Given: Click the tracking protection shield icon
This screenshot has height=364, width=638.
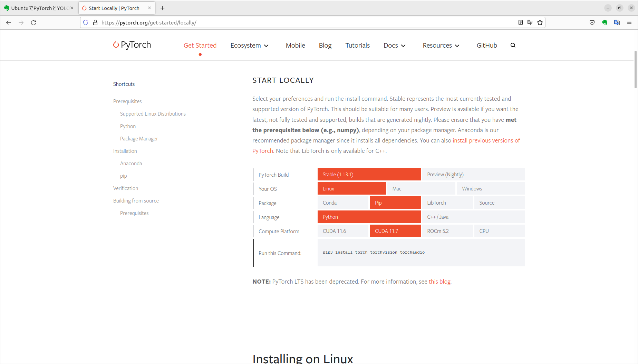Looking at the screenshot, I should click(x=85, y=22).
